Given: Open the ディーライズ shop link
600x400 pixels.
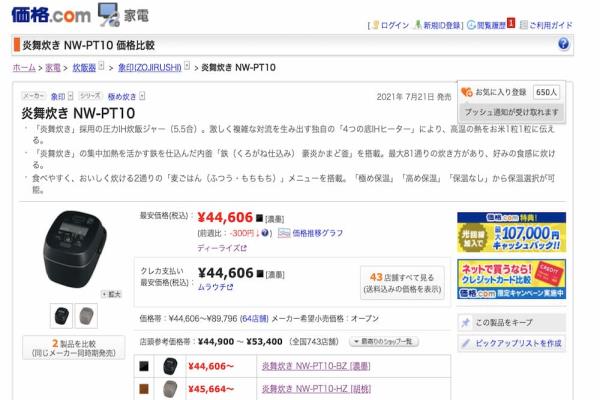Looking at the screenshot, I should (x=218, y=248).
